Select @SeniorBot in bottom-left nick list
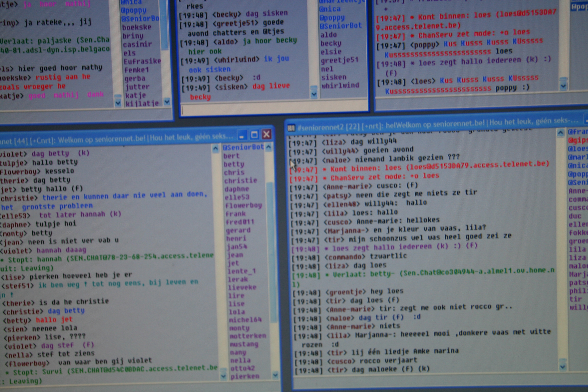 click(x=243, y=147)
